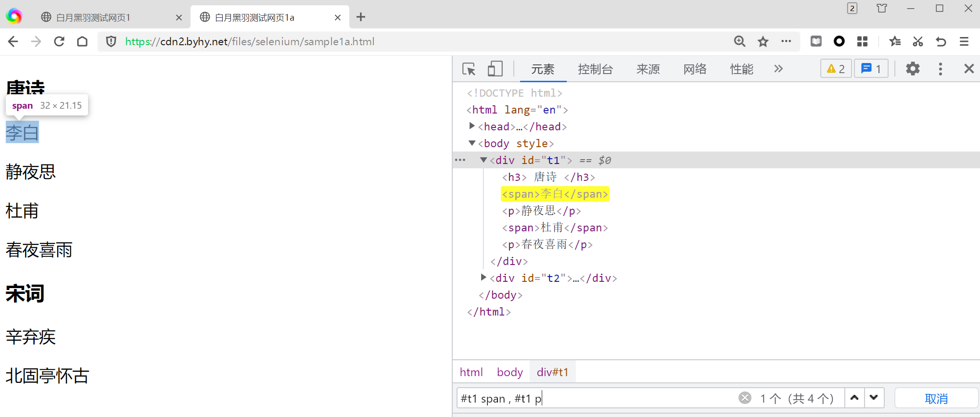Toggle device emulation toolbar

(495, 69)
